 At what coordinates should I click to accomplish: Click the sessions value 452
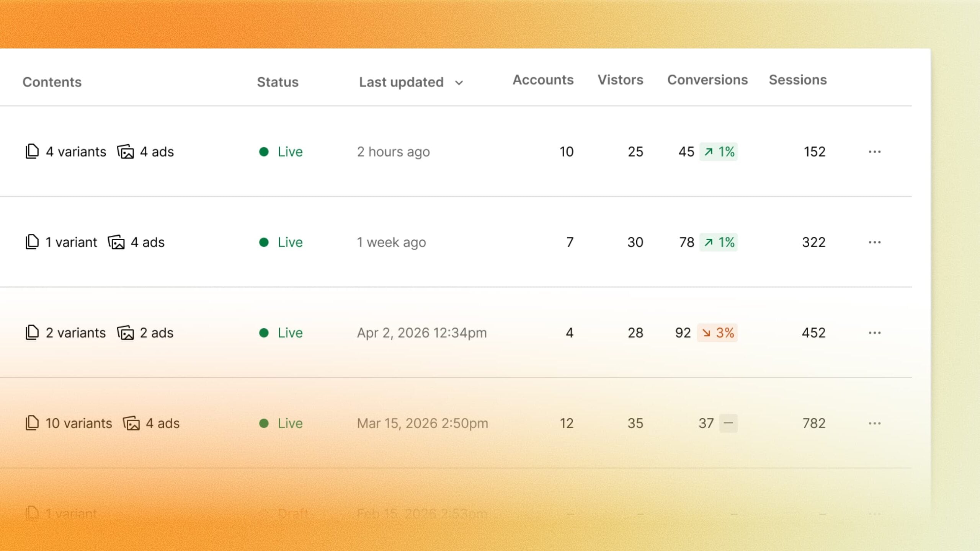click(x=813, y=333)
